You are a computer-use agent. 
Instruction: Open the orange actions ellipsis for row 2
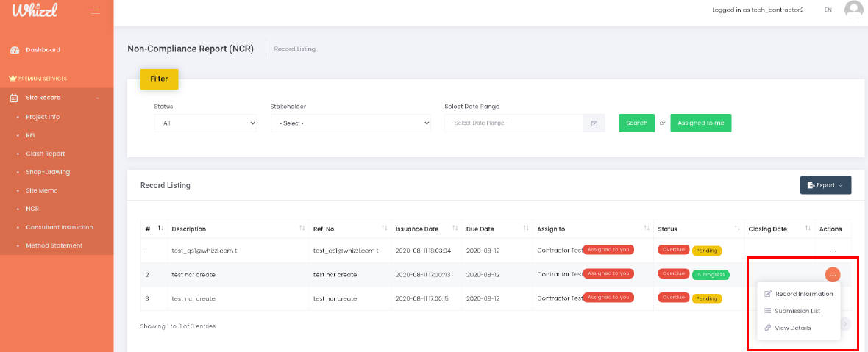click(832, 275)
